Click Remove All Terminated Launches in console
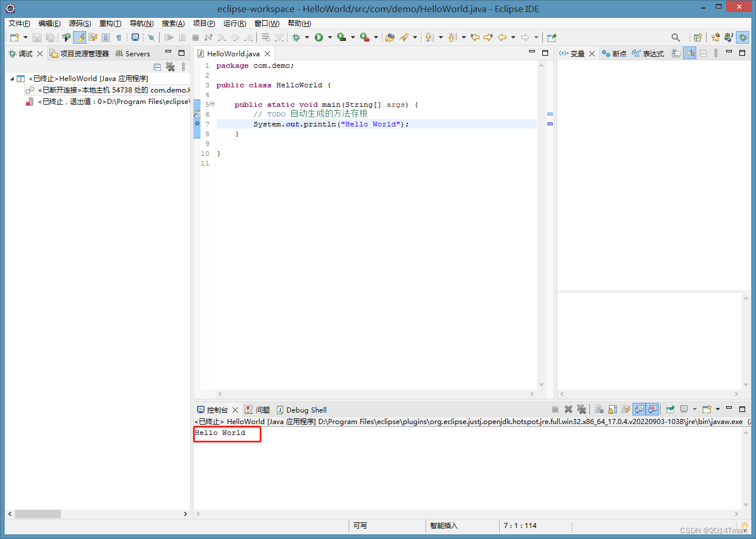The width and height of the screenshot is (756, 539). [x=581, y=409]
